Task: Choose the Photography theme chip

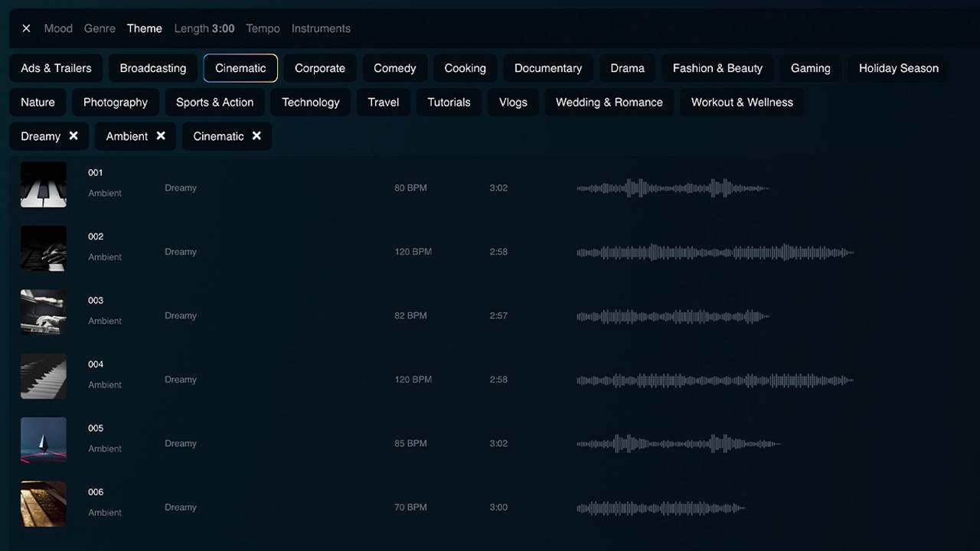Action: [116, 102]
